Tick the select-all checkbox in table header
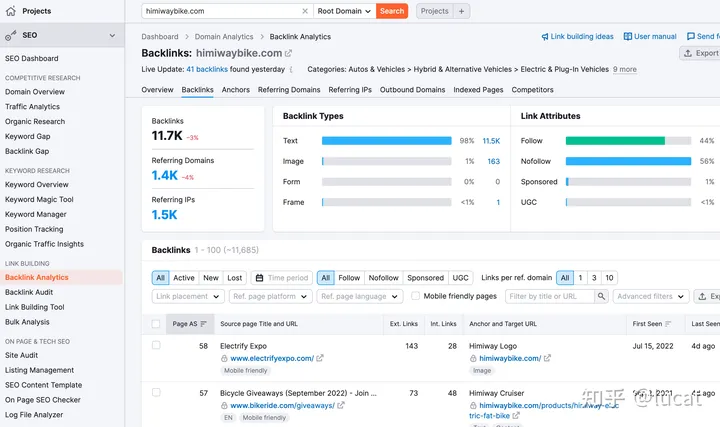 tap(156, 324)
